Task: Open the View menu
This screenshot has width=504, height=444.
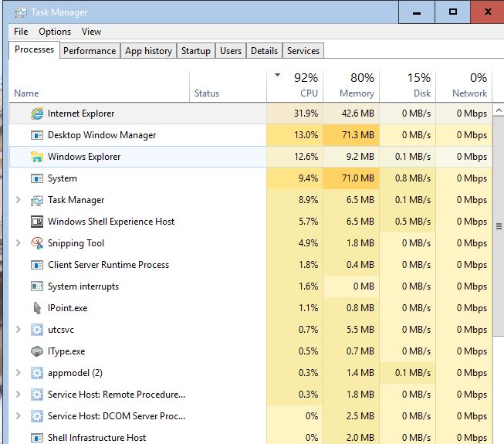Action: point(91,32)
